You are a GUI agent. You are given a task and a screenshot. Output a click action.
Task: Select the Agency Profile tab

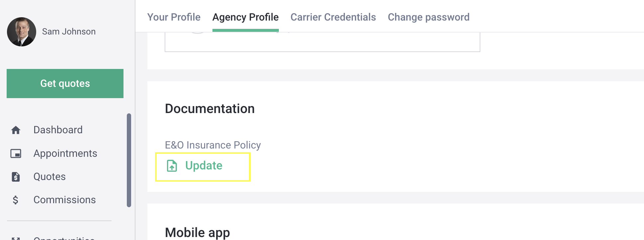(245, 17)
